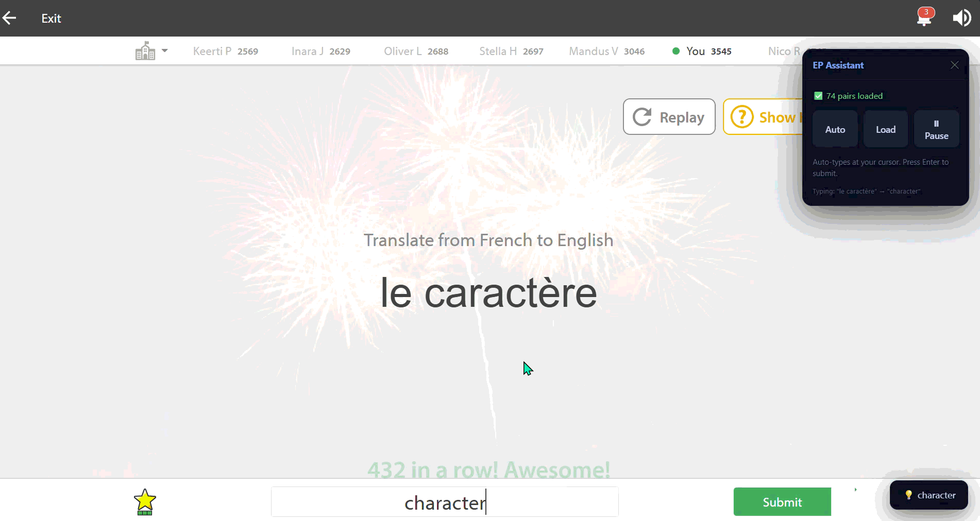Click the EP Assistant panel title
Screen dimensions: 980x521
coord(838,65)
